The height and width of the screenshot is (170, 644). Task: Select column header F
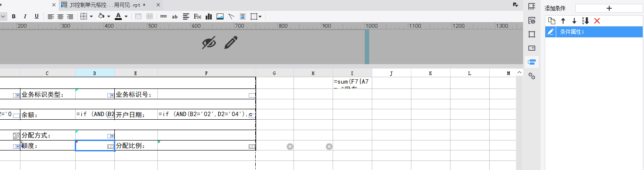point(207,73)
